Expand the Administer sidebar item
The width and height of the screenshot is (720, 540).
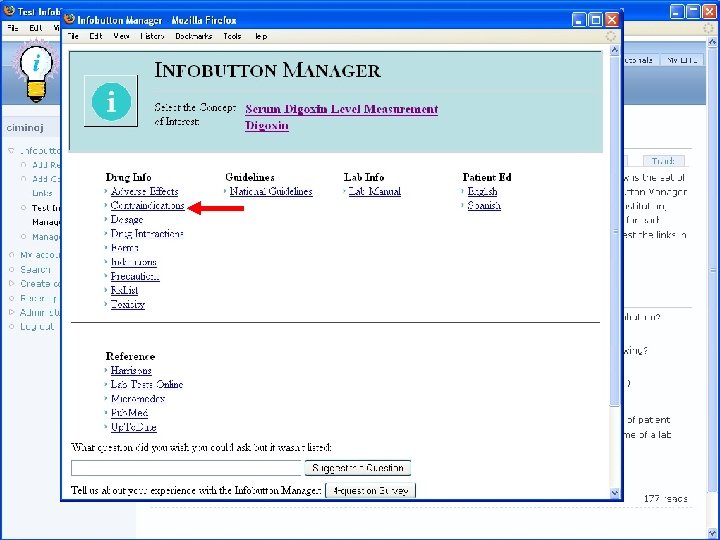(x=11, y=312)
